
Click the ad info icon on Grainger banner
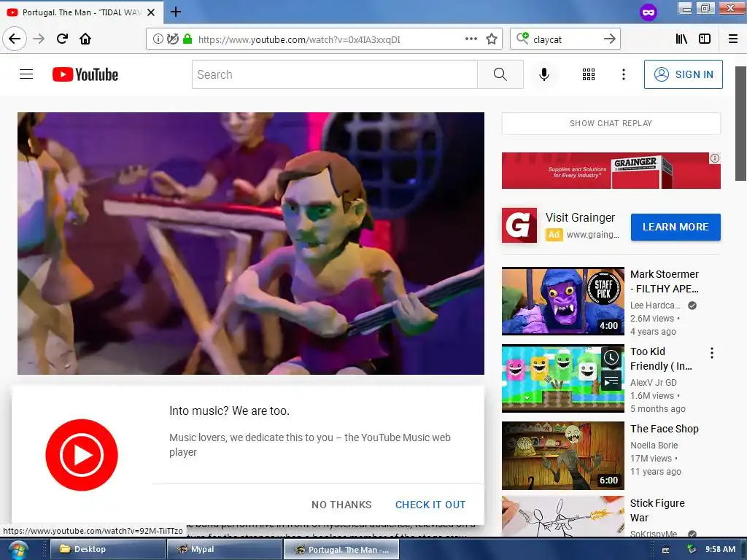715,158
